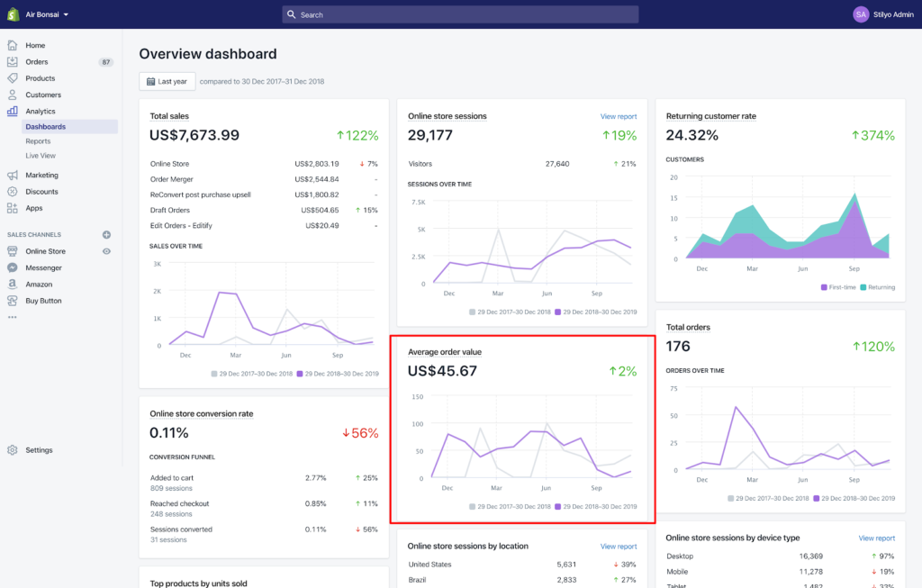This screenshot has height=588, width=922.
Task: Click the Top products by units sold title
Action: (x=198, y=583)
